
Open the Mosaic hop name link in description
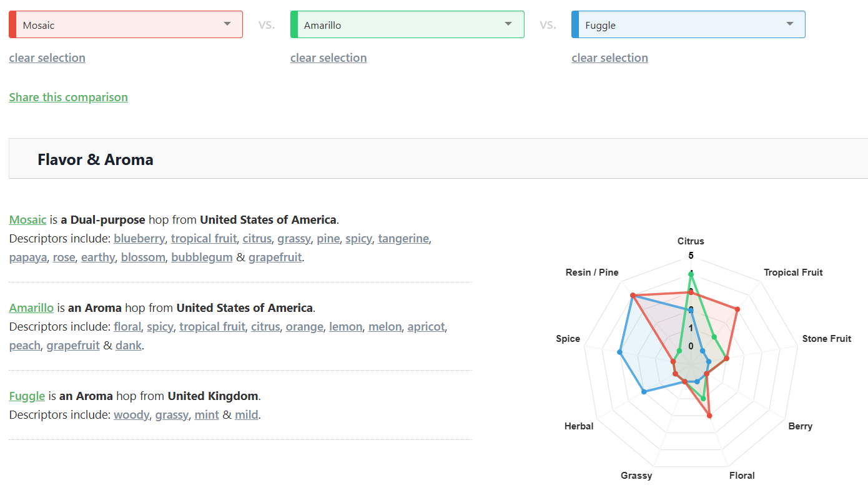pos(27,220)
